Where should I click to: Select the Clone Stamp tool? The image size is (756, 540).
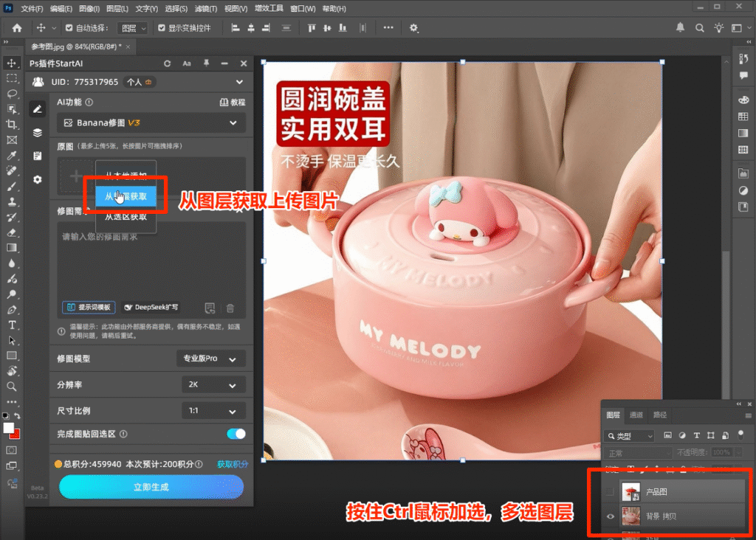click(x=12, y=202)
